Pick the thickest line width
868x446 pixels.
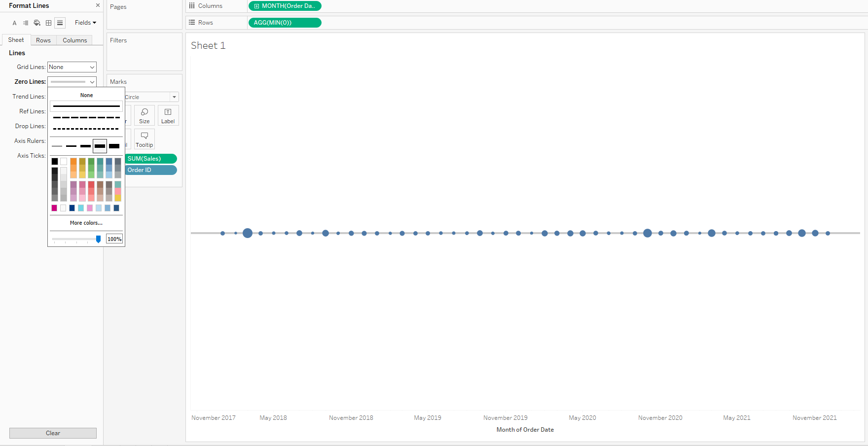pos(114,146)
